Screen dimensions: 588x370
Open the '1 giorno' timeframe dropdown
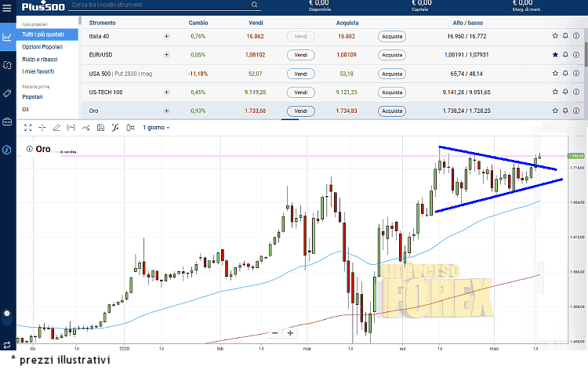coord(156,127)
